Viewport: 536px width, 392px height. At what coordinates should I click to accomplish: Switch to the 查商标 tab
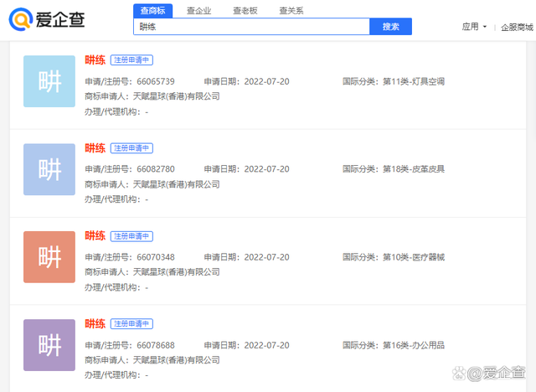(x=152, y=11)
